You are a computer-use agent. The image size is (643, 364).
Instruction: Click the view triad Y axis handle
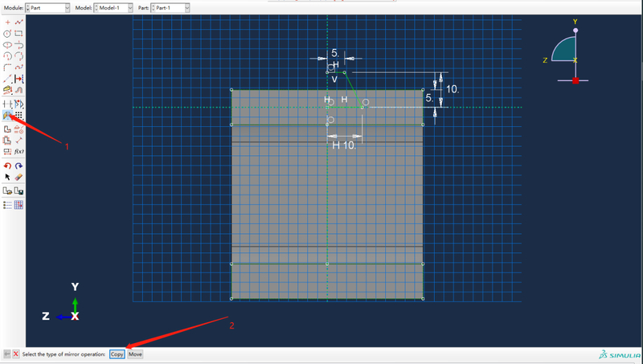575,31
